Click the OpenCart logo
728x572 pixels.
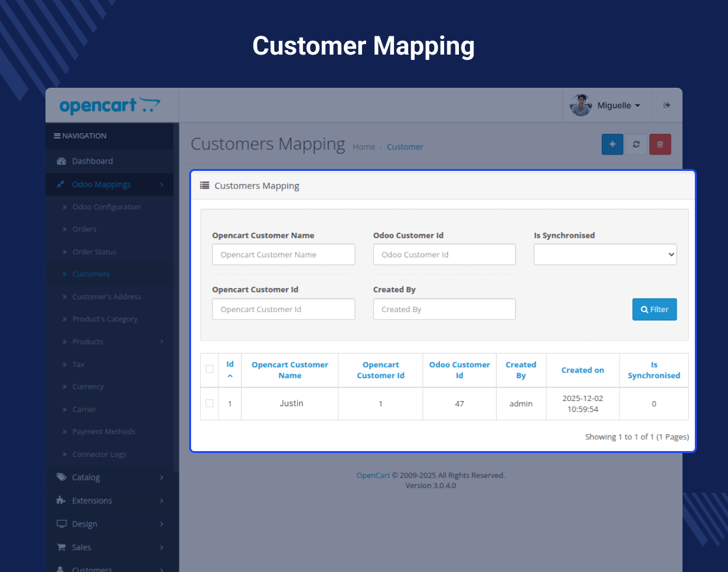(110, 105)
